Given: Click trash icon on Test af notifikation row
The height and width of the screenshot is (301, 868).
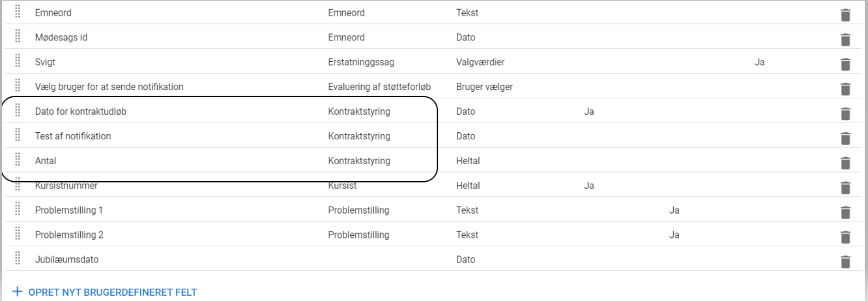Looking at the screenshot, I should click(x=845, y=138).
